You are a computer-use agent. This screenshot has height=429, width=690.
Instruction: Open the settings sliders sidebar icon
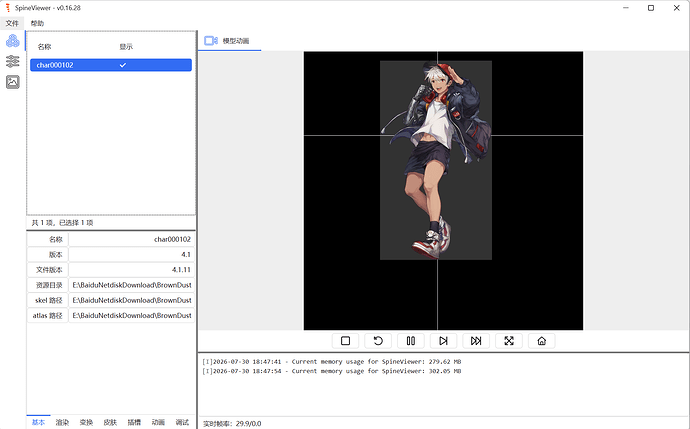(12, 61)
